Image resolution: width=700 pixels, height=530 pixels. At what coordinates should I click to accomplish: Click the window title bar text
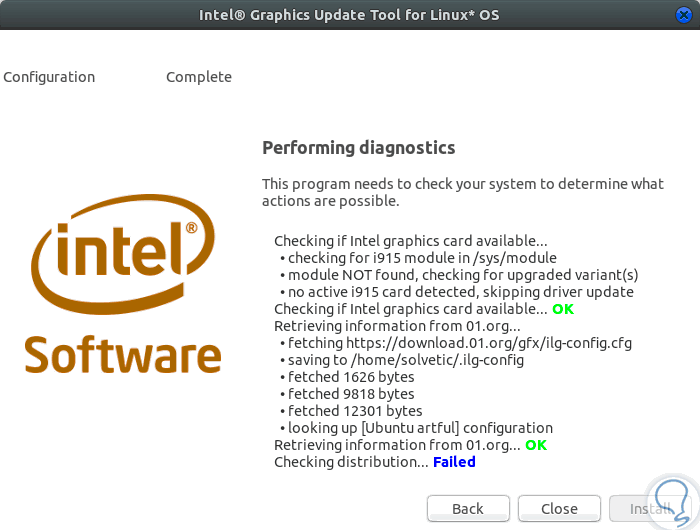click(x=349, y=14)
